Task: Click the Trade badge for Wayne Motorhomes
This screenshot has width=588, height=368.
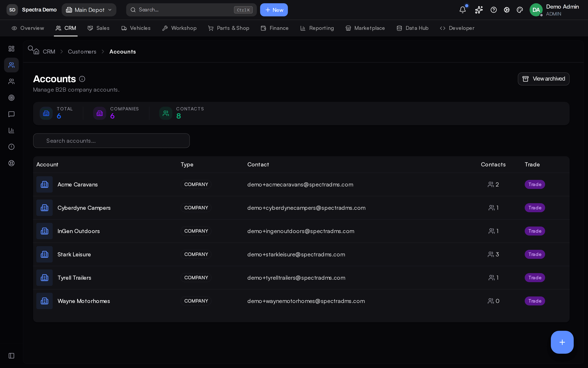Action: [x=535, y=301]
